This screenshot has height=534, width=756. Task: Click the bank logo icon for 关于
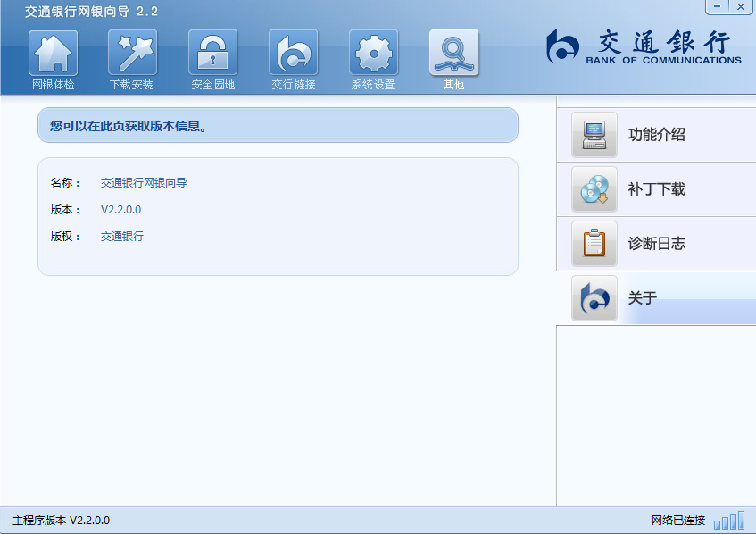pyautogui.click(x=594, y=298)
